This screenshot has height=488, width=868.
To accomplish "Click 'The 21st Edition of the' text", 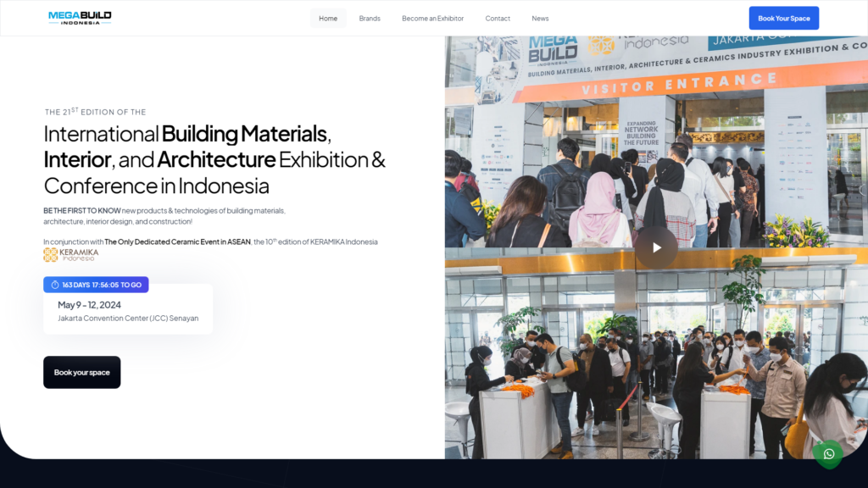I will pos(95,111).
